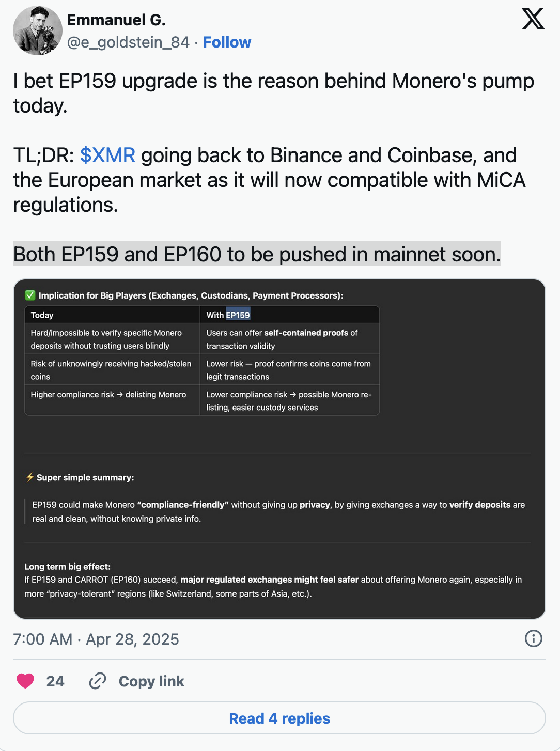Like the post with the heart icon
This screenshot has height=751, width=560.
coord(25,681)
